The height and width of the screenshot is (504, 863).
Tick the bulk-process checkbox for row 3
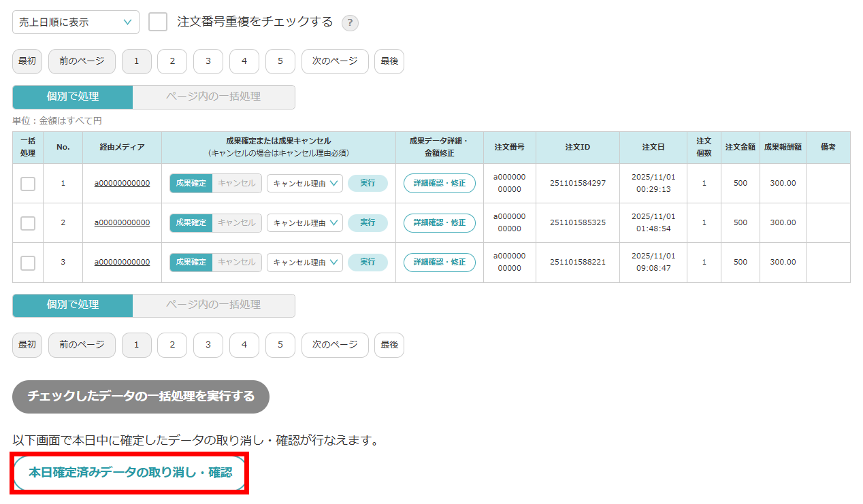[28, 263]
